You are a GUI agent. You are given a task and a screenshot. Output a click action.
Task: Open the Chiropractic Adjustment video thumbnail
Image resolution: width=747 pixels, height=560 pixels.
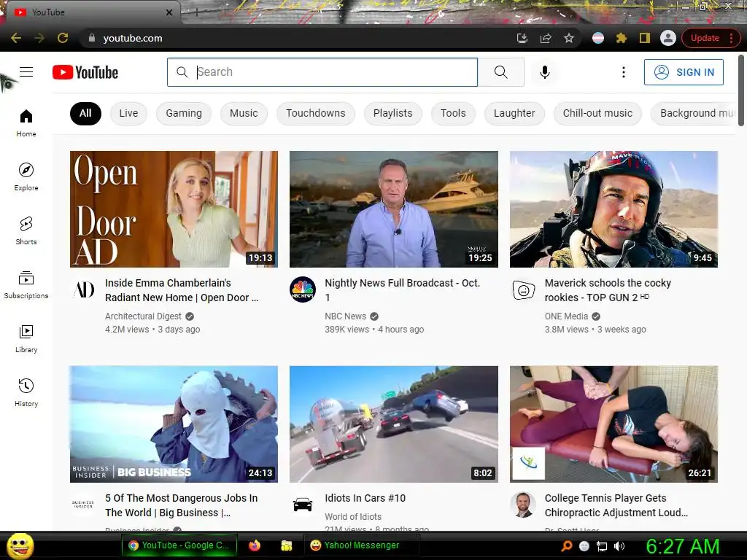click(x=614, y=424)
